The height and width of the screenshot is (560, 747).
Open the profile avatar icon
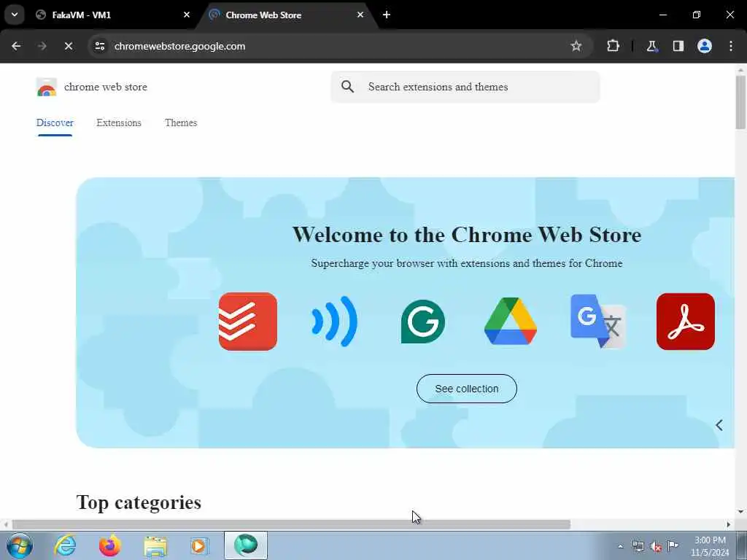(705, 46)
